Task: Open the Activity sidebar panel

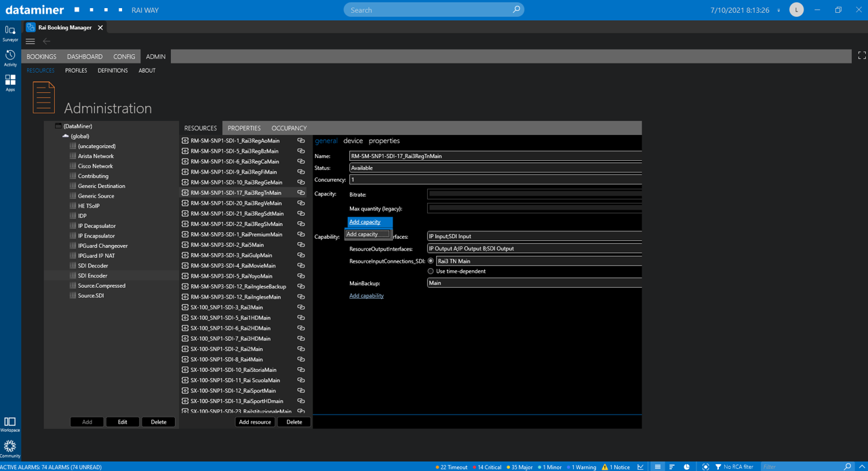Action: pos(10,58)
